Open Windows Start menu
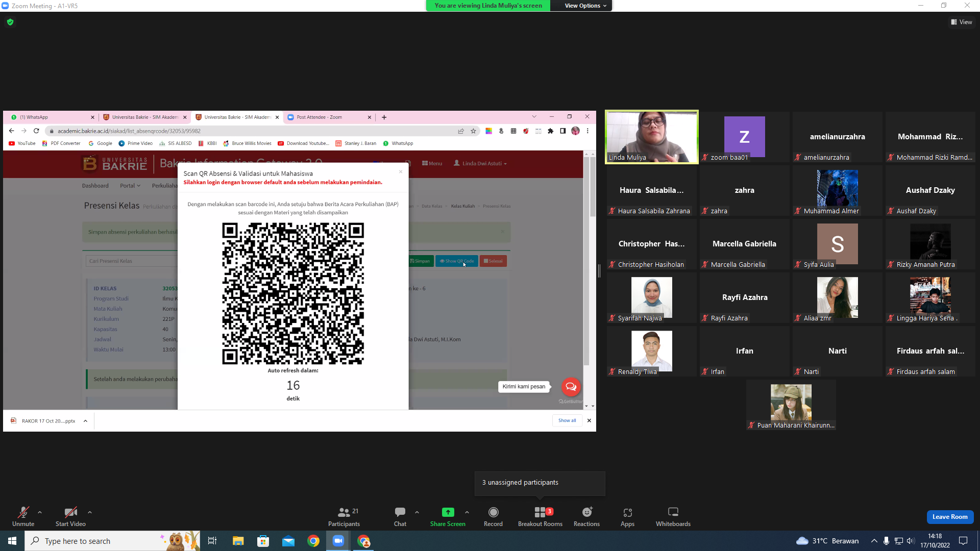The image size is (980, 551). tap(12, 541)
